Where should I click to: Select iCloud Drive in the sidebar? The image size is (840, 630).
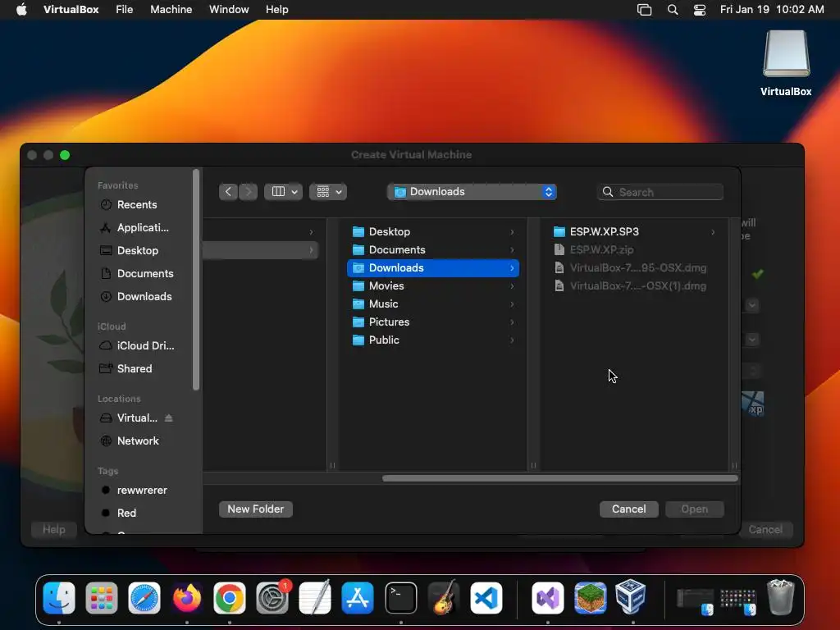click(145, 346)
